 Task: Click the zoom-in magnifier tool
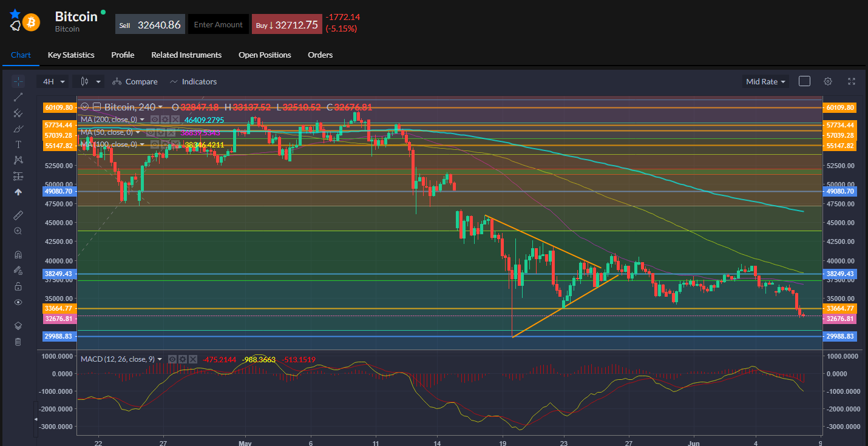pos(18,231)
